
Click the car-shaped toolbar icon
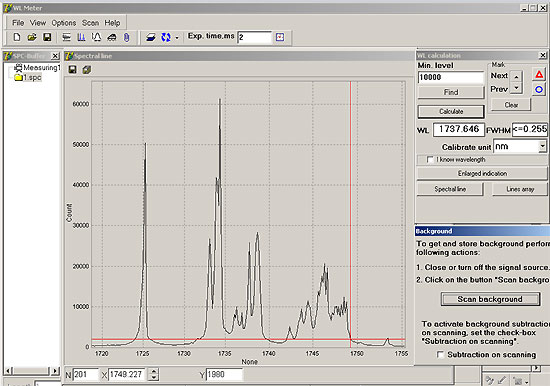point(112,37)
